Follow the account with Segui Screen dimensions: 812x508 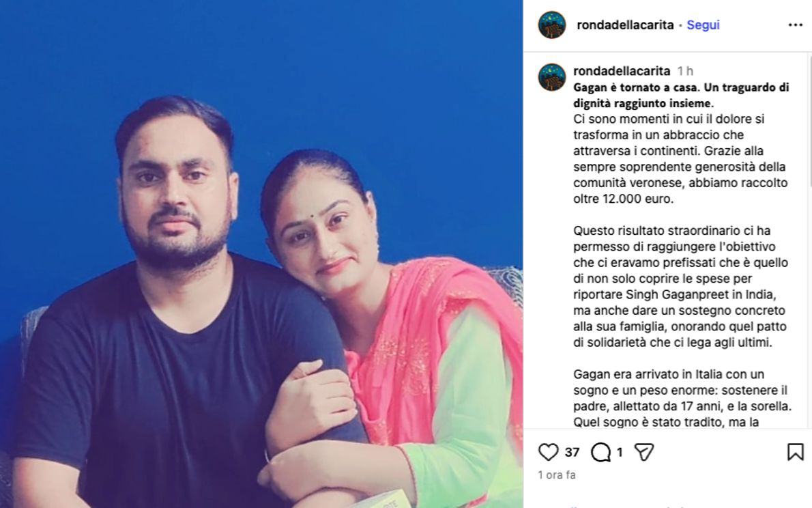[703, 25]
